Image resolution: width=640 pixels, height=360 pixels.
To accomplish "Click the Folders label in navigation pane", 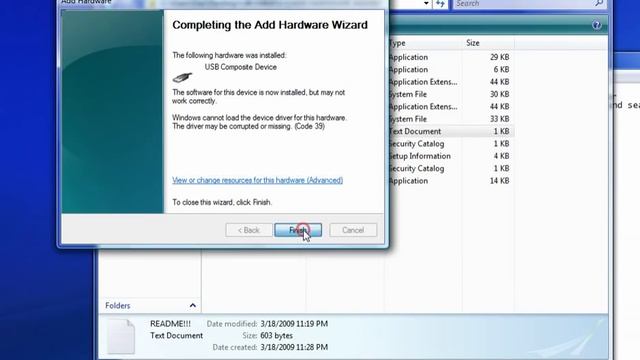I will 118,306.
